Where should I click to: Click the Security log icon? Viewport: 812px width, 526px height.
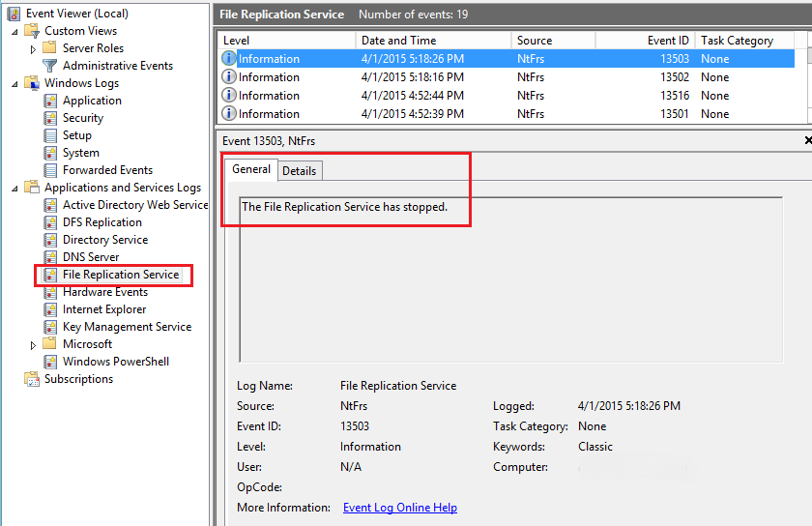50,118
